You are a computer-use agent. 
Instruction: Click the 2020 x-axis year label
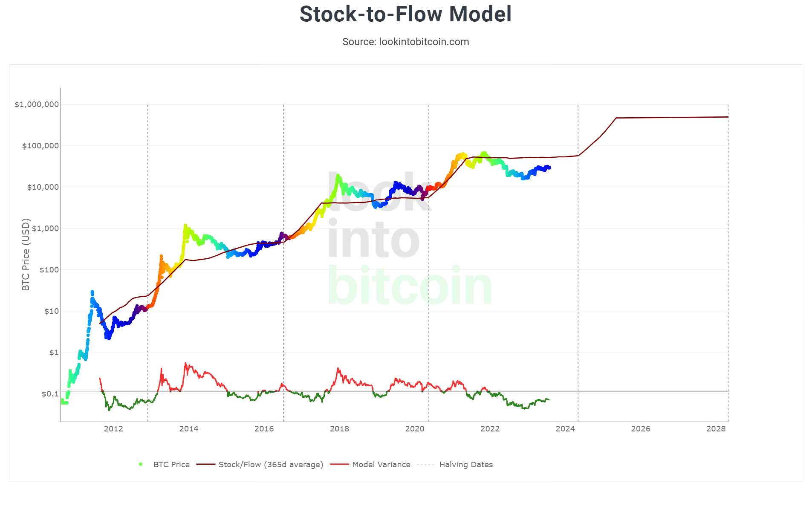click(x=415, y=429)
